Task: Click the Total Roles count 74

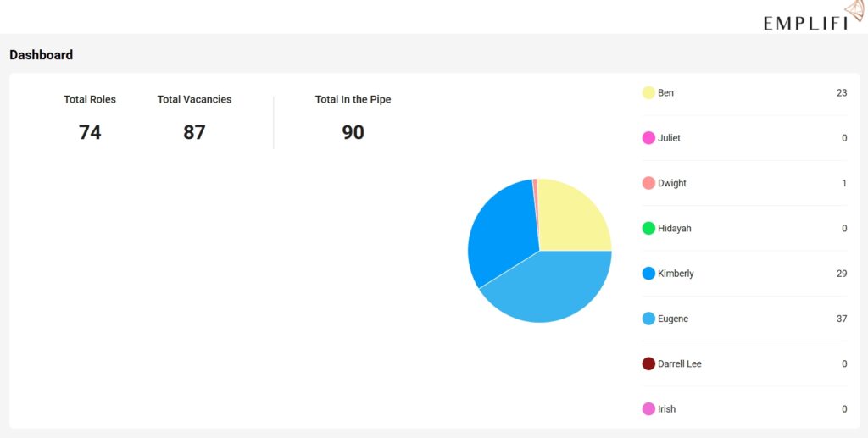Action: pyautogui.click(x=90, y=132)
